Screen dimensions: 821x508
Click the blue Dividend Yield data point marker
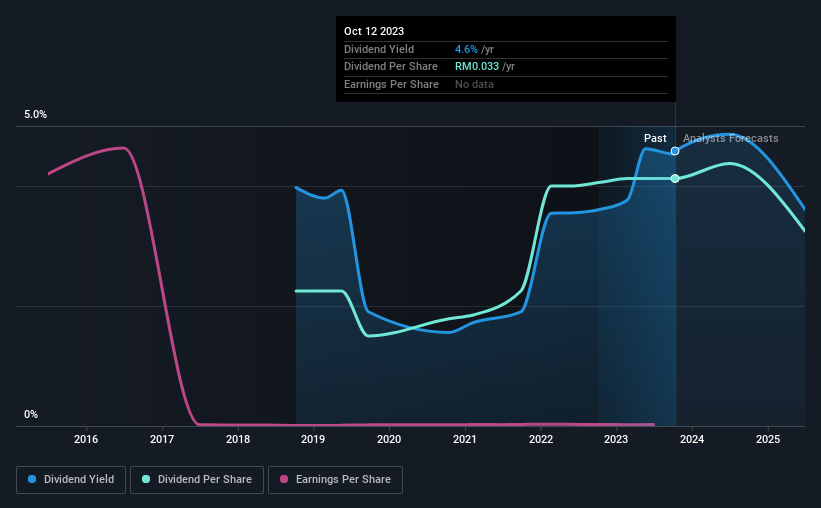coord(675,151)
